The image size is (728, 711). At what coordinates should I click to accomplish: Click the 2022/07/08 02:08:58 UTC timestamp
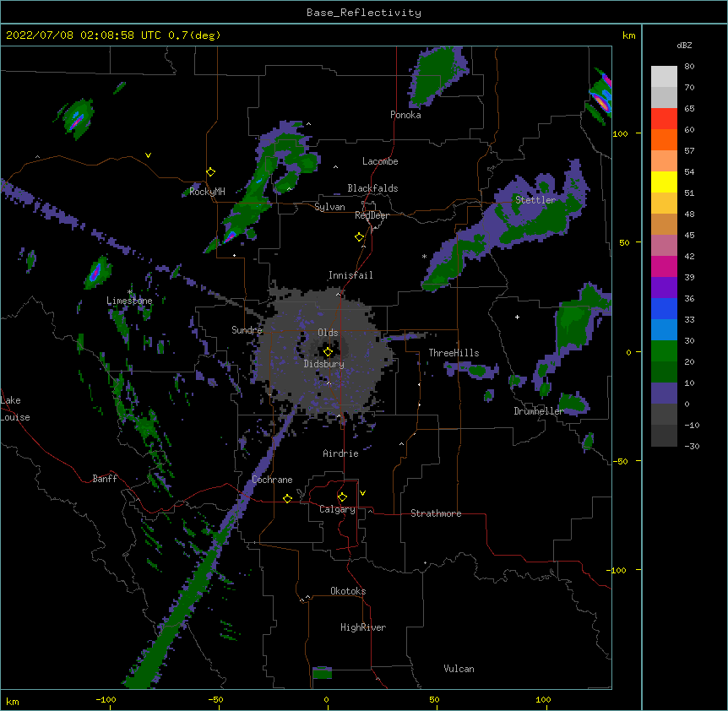[x=113, y=35]
